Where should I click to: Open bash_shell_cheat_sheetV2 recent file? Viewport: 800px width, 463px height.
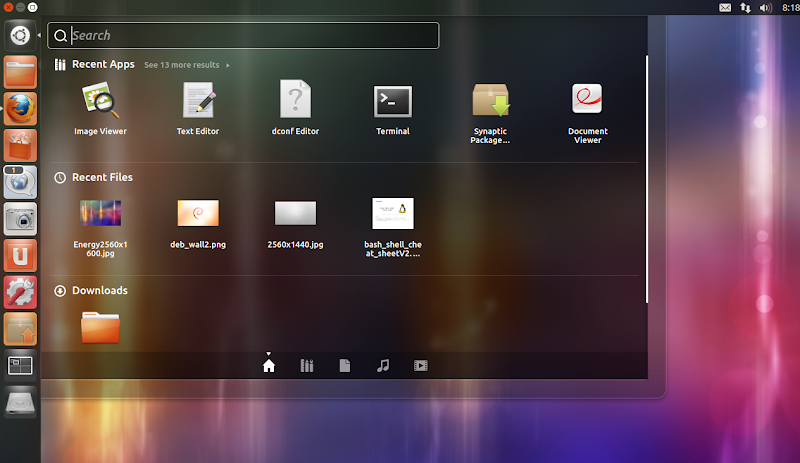pos(393,228)
